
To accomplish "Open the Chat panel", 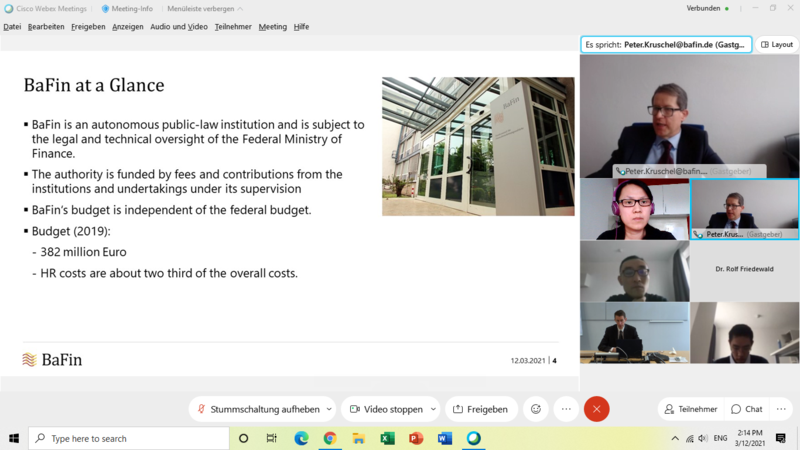I will (x=747, y=409).
